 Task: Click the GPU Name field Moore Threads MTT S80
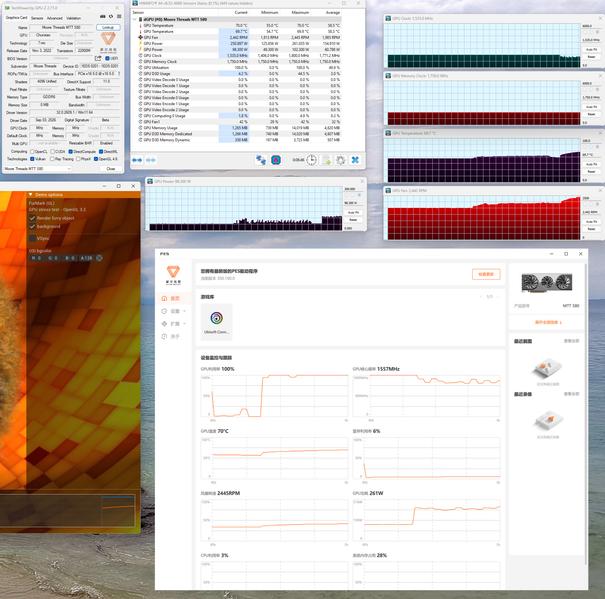coord(61,27)
